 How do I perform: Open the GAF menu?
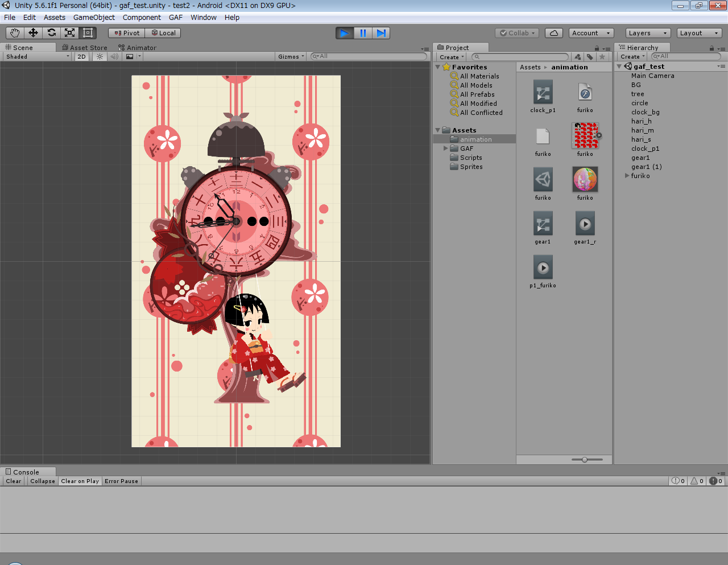click(176, 17)
